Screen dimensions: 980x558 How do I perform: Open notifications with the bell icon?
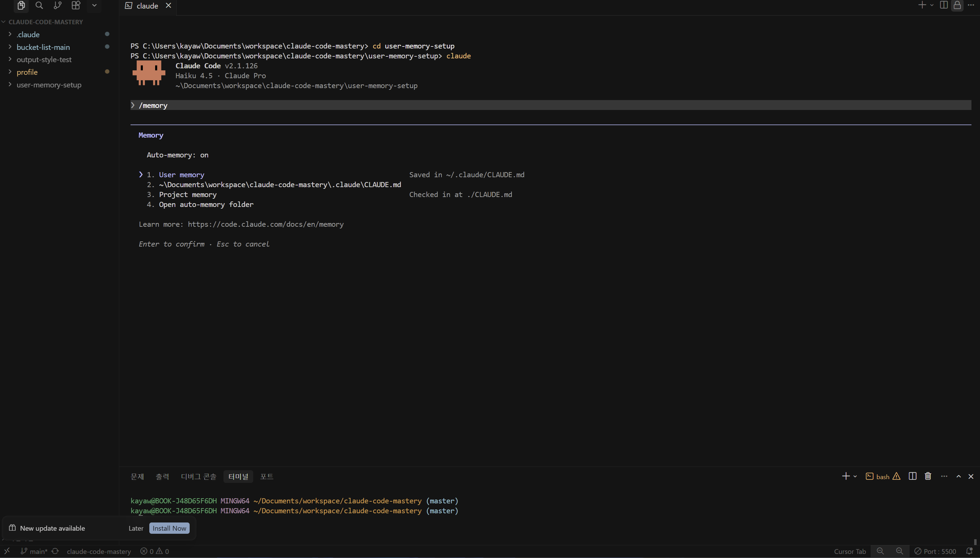pyautogui.click(x=969, y=551)
